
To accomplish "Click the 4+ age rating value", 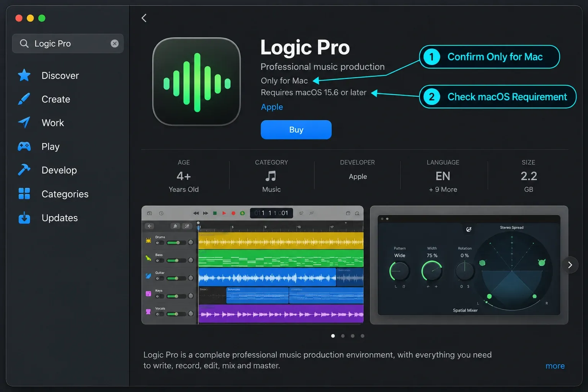I will 184,176.
